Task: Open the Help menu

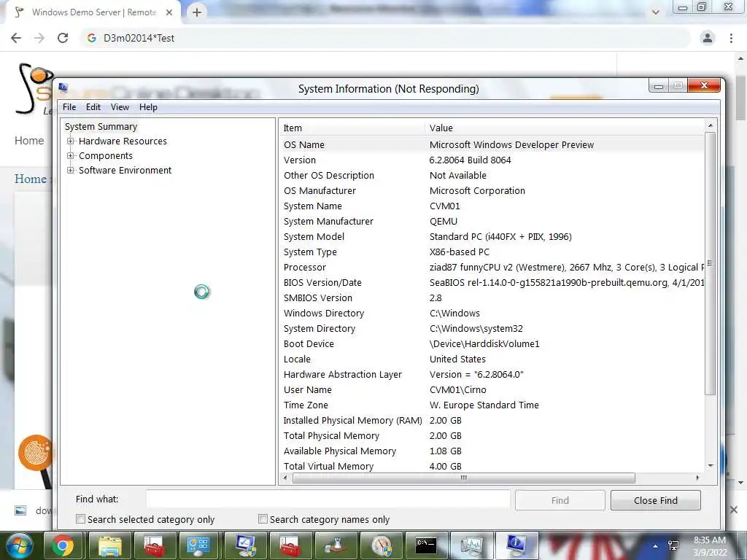Action: 148,107
